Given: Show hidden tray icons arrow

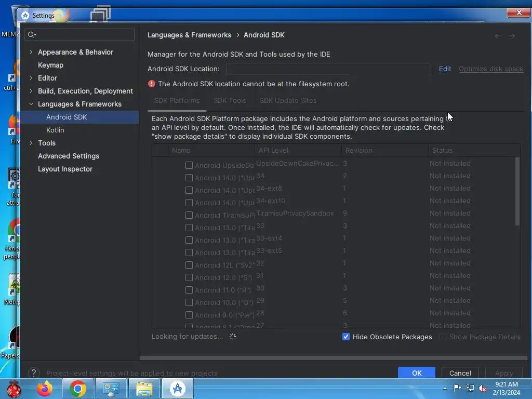Looking at the screenshot, I should [x=445, y=388].
